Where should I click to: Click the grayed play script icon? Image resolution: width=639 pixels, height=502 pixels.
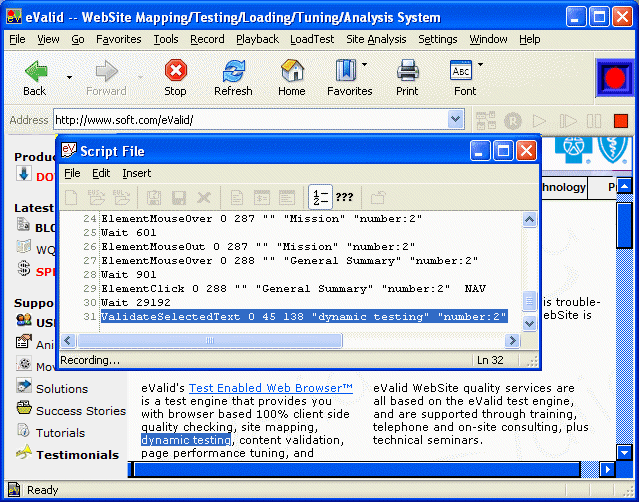539,121
